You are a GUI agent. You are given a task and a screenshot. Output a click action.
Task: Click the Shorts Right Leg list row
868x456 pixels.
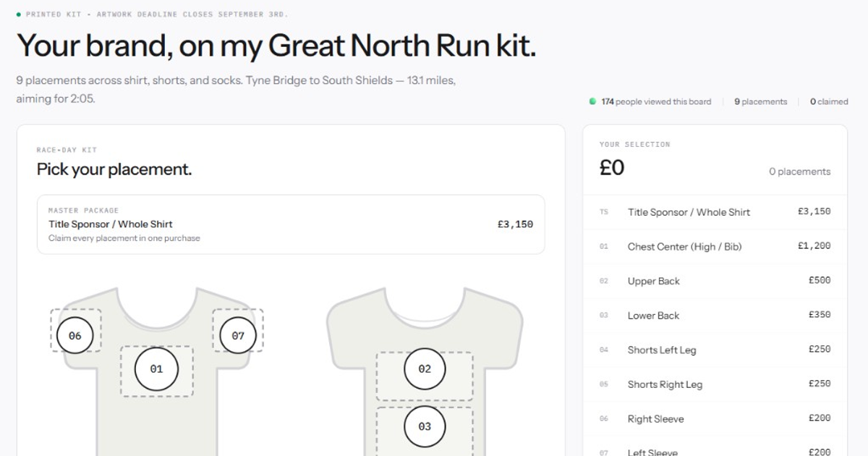(715, 384)
